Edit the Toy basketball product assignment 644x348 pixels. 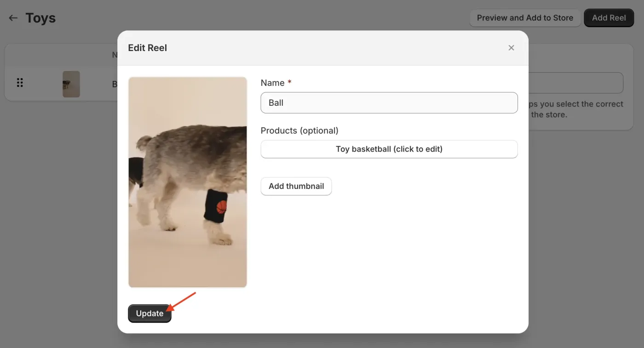(x=389, y=149)
